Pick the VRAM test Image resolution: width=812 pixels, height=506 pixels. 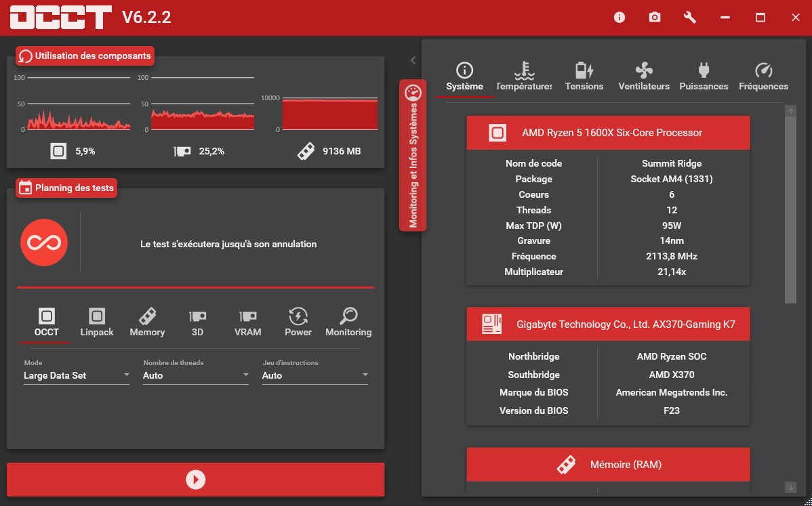247,322
